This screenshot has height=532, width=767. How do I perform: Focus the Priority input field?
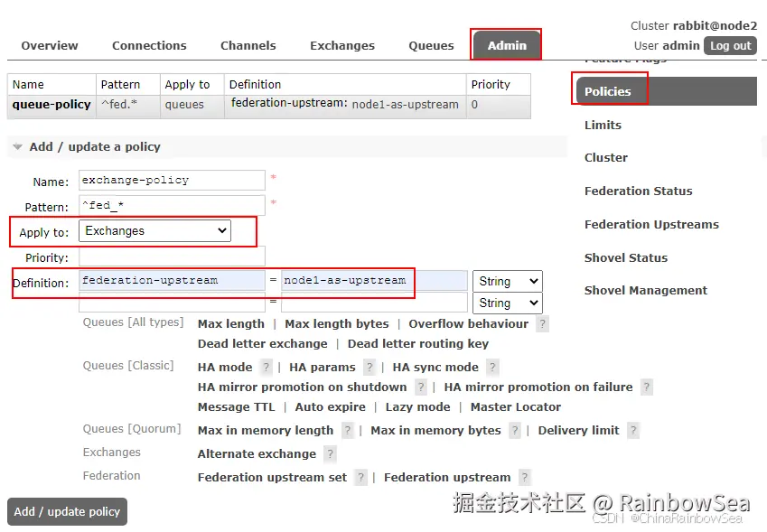click(172, 257)
